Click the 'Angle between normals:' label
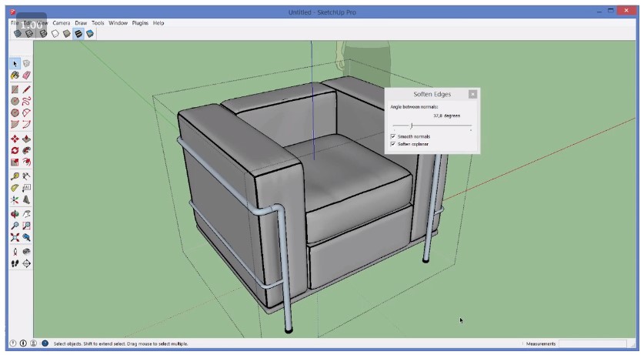Screen dimensions: 644x355 [x=414, y=107]
